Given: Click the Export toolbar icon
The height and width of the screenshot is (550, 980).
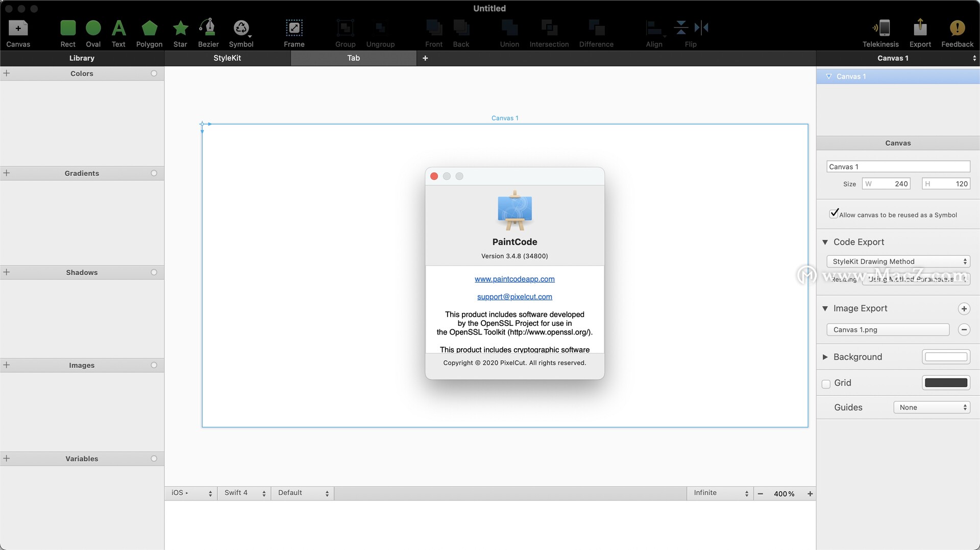Looking at the screenshot, I should [x=920, y=33].
